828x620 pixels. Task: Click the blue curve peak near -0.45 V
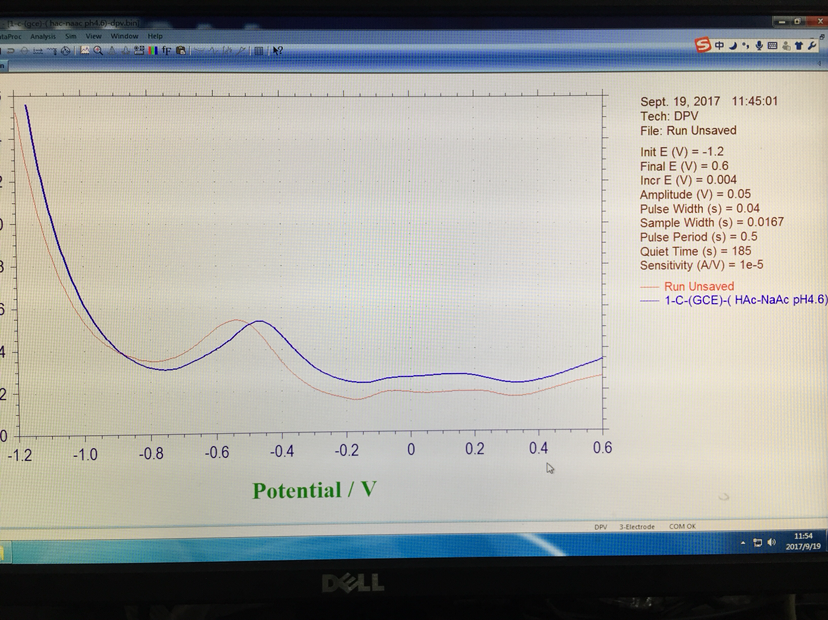pos(259,321)
